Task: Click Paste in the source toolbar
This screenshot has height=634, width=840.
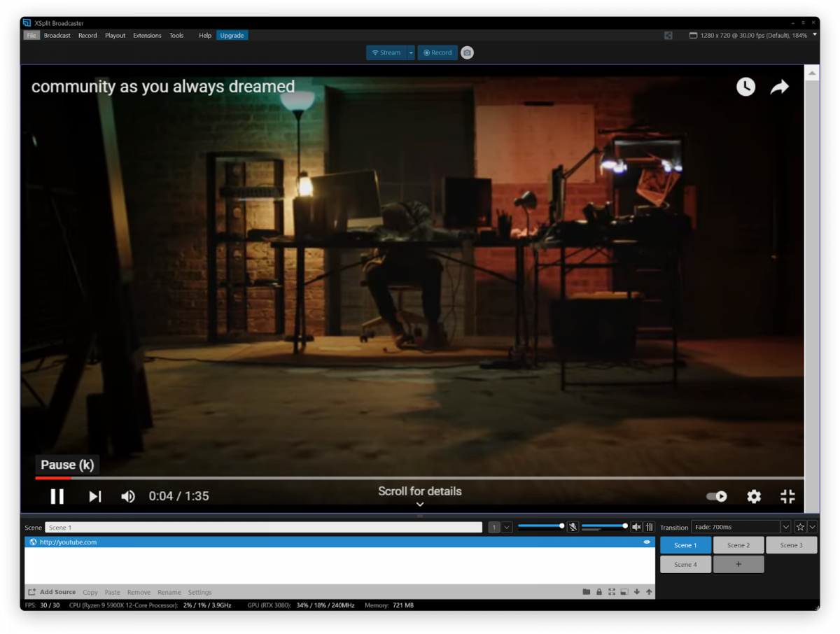Action: point(113,592)
